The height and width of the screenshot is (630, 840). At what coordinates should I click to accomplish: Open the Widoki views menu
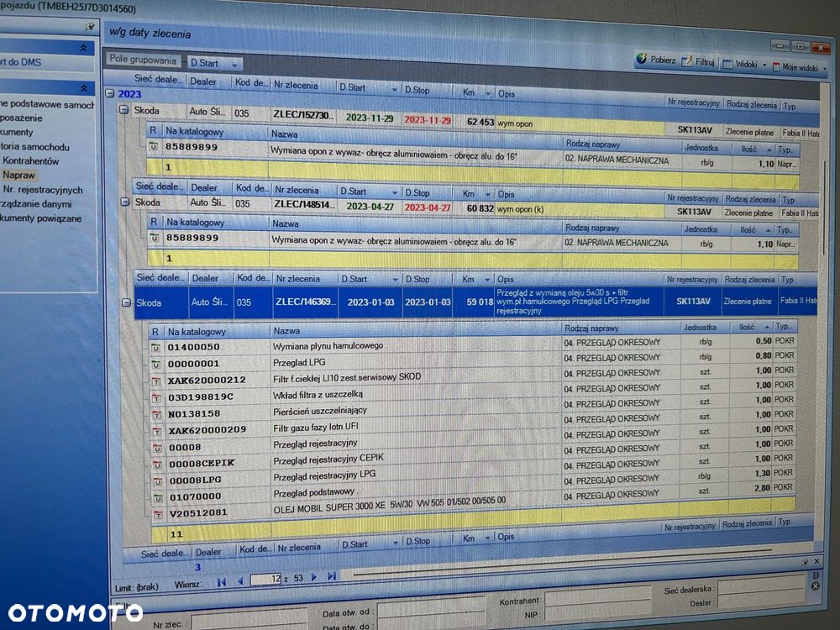click(x=744, y=65)
